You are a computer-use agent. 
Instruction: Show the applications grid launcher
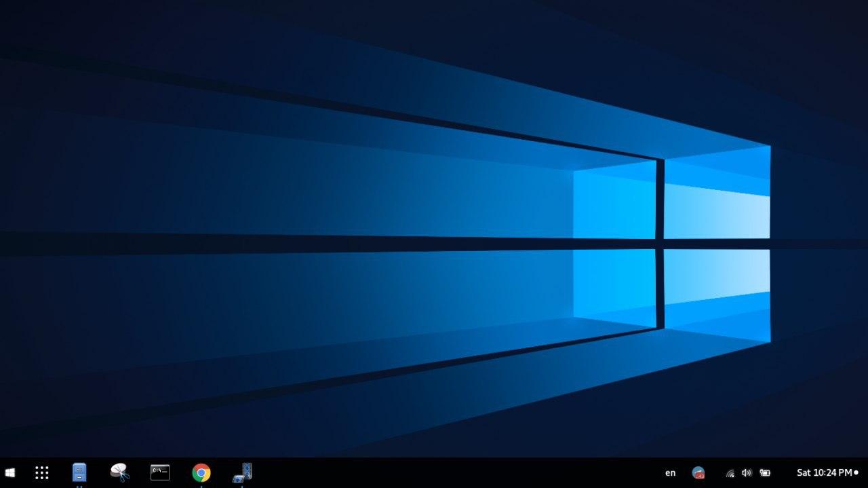tap(42, 472)
